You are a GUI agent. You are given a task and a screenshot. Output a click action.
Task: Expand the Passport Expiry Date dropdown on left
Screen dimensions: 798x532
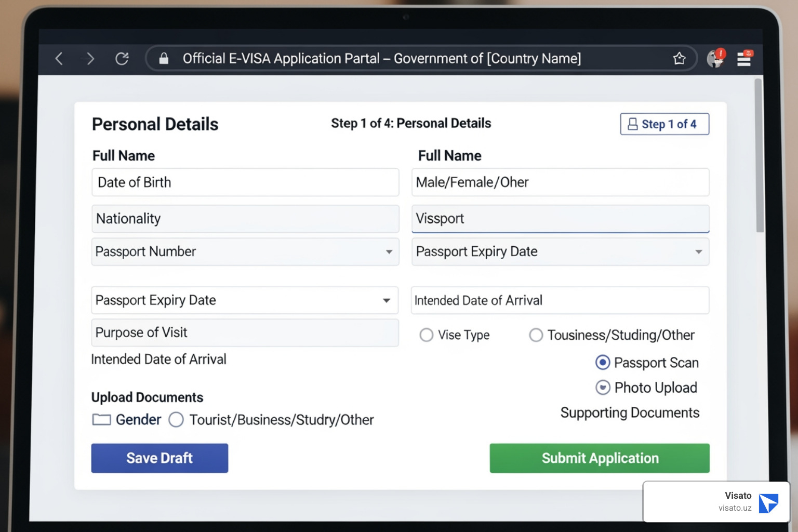pyautogui.click(x=387, y=300)
